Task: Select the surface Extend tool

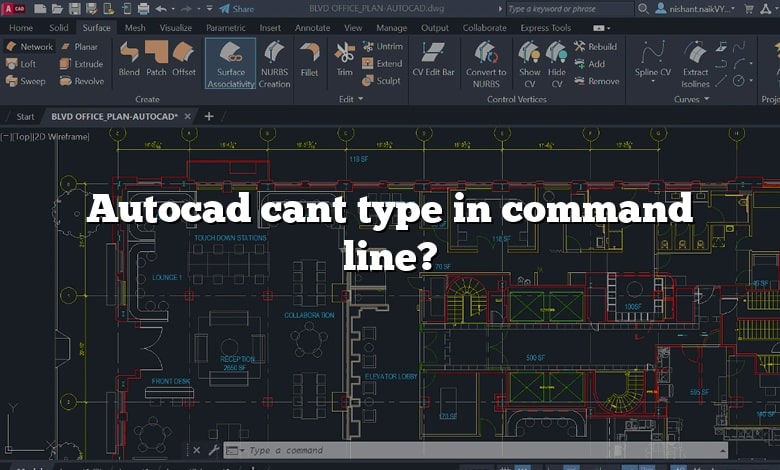Action: 382,64
